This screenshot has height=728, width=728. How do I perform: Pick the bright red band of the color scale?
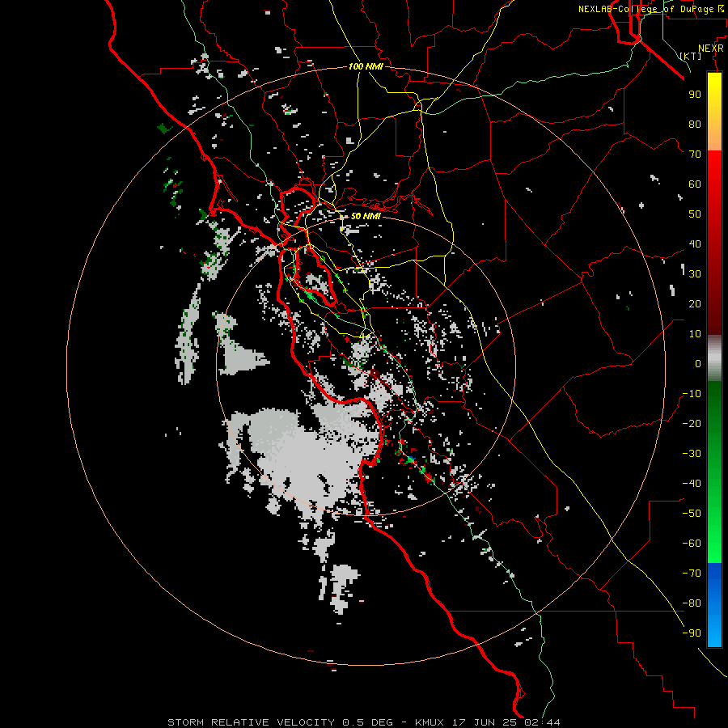click(x=714, y=186)
